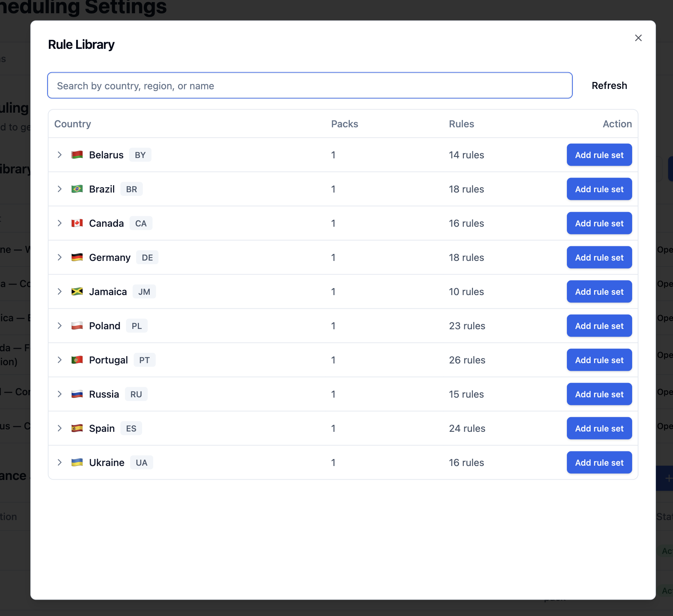Image resolution: width=673 pixels, height=616 pixels.
Task: Select the BY country code badge
Action: 140,155
